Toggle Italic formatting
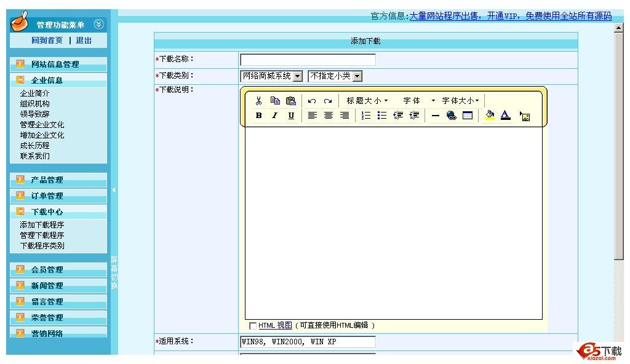Image resolution: width=630 pixels, height=364 pixels. tap(275, 116)
